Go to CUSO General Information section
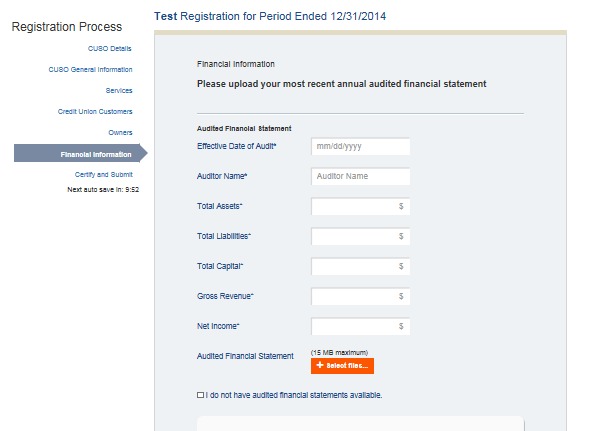This screenshot has height=431, width=609. (90, 69)
